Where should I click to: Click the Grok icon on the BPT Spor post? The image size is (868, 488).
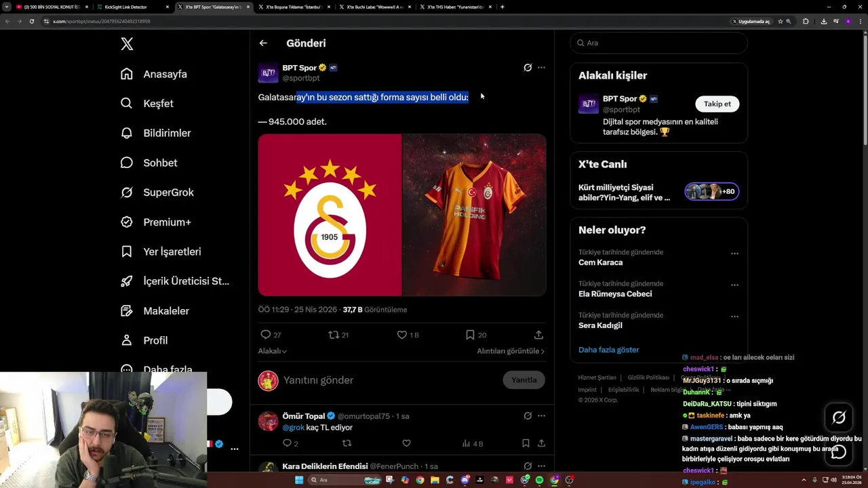528,68
